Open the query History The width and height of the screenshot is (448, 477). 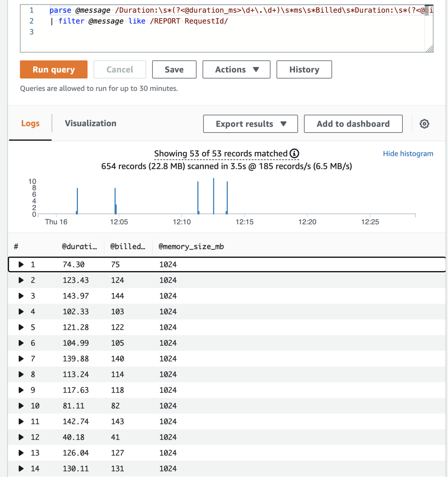pos(304,69)
